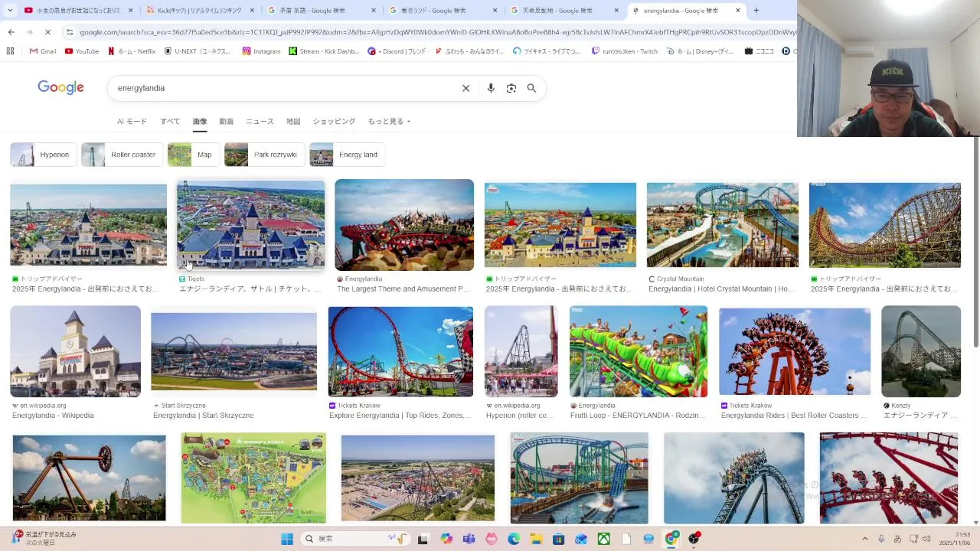Click into the energylandia search field
The height and width of the screenshot is (551, 980).
pyautogui.click(x=283, y=88)
